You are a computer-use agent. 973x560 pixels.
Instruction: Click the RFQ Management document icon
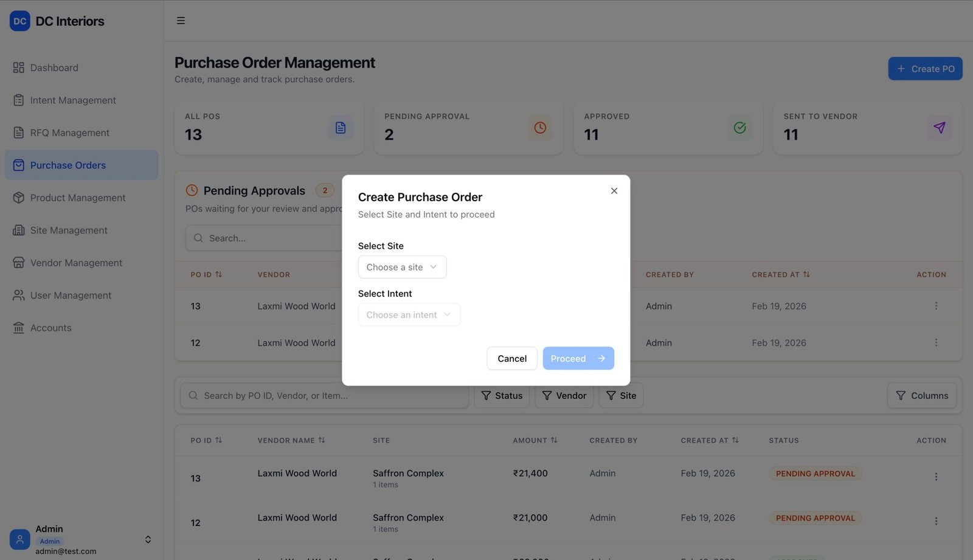pos(19,133)
